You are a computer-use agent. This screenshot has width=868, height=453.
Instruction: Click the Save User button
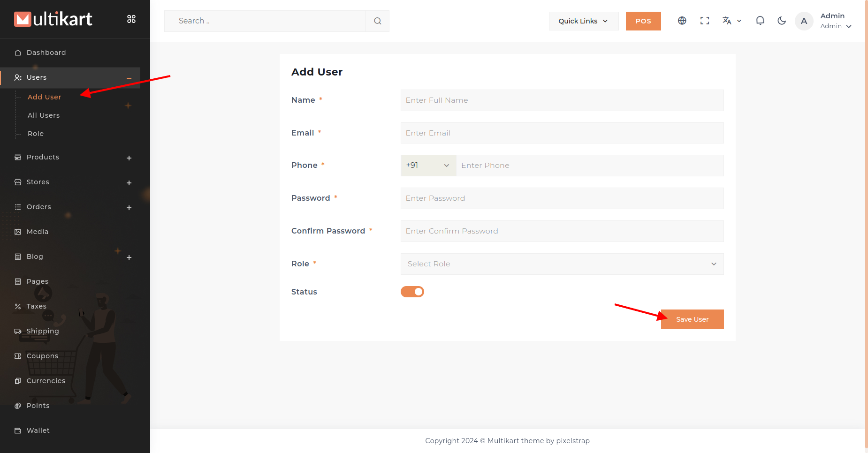692,319
